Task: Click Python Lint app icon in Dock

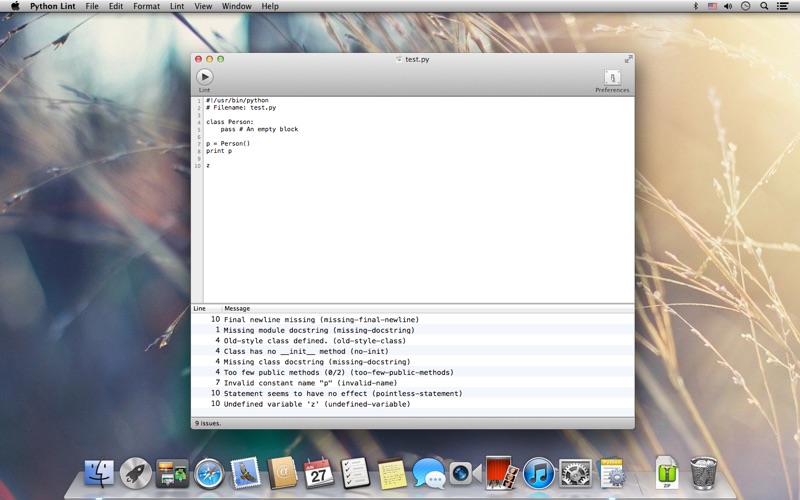Action: [x=612, y=473]
